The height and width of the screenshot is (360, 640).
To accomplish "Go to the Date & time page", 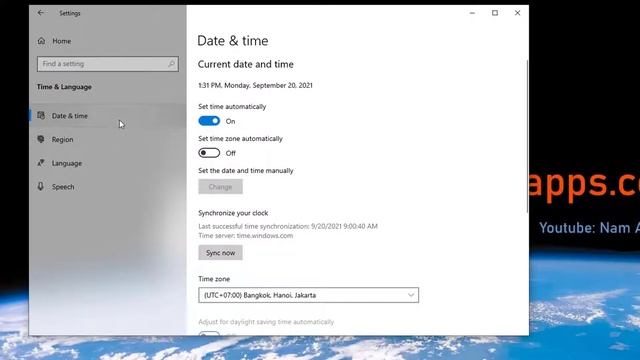I will pyautogui.click(x=108, y=116).
